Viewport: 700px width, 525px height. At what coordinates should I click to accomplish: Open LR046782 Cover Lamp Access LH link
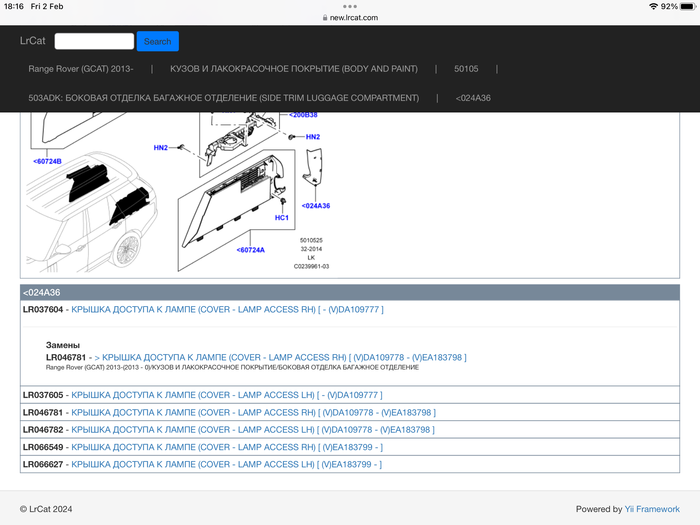tap(253, 429)
